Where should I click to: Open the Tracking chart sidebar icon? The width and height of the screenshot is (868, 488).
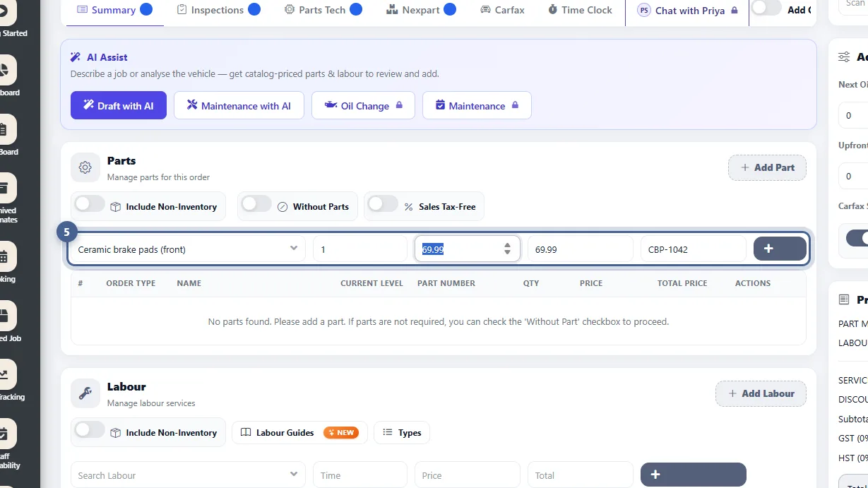coord(6,375)
